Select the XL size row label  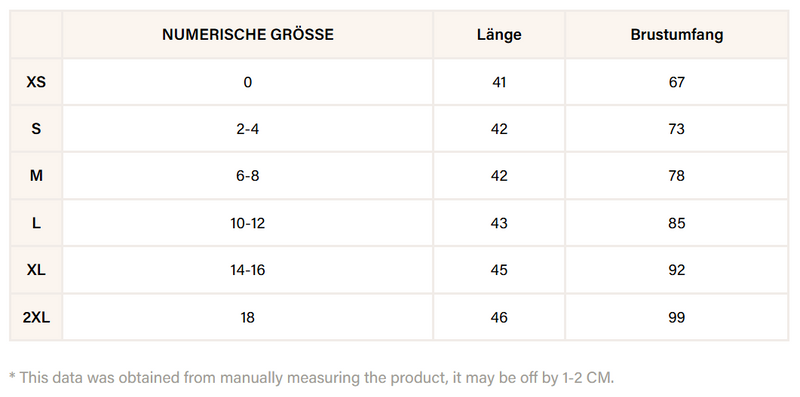point(36,270)
